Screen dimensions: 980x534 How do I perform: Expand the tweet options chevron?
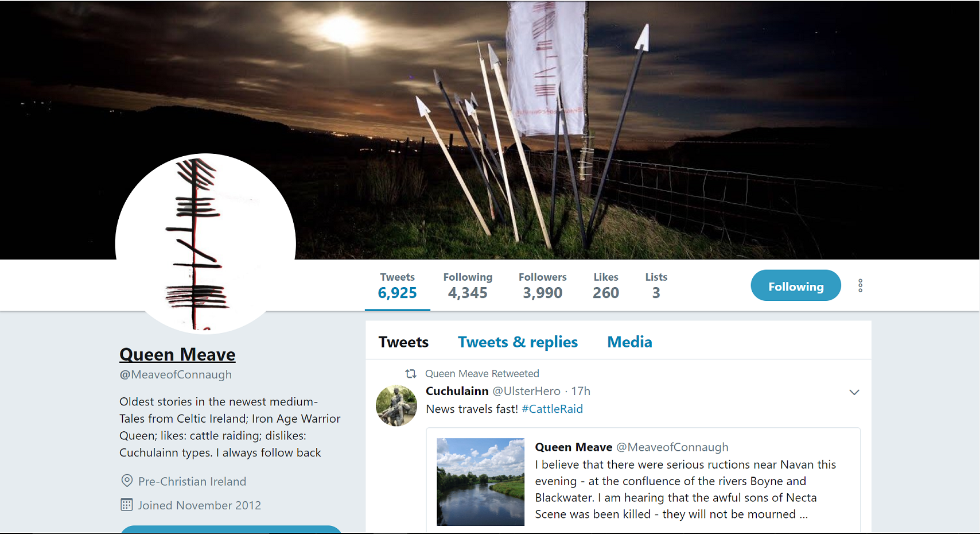854,392
